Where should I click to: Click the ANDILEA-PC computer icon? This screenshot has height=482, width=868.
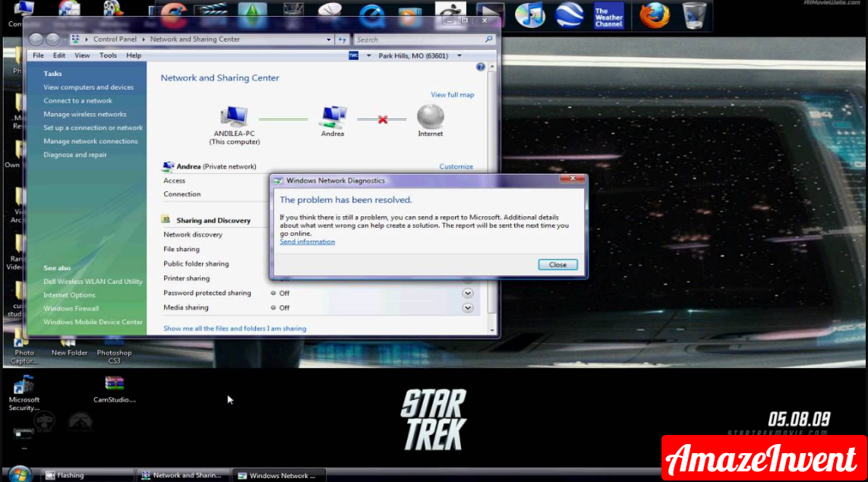point(234,115)
